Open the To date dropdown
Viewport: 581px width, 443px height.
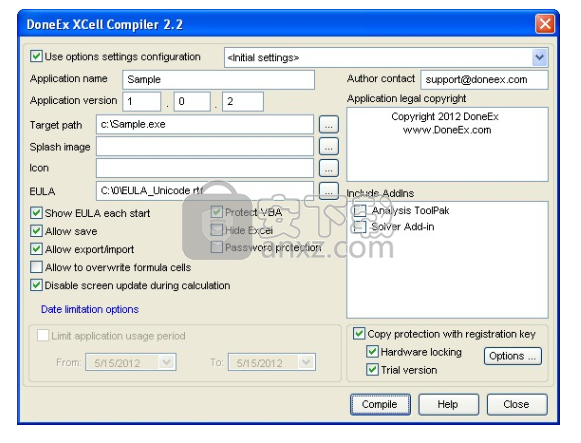tap(306, 362)
